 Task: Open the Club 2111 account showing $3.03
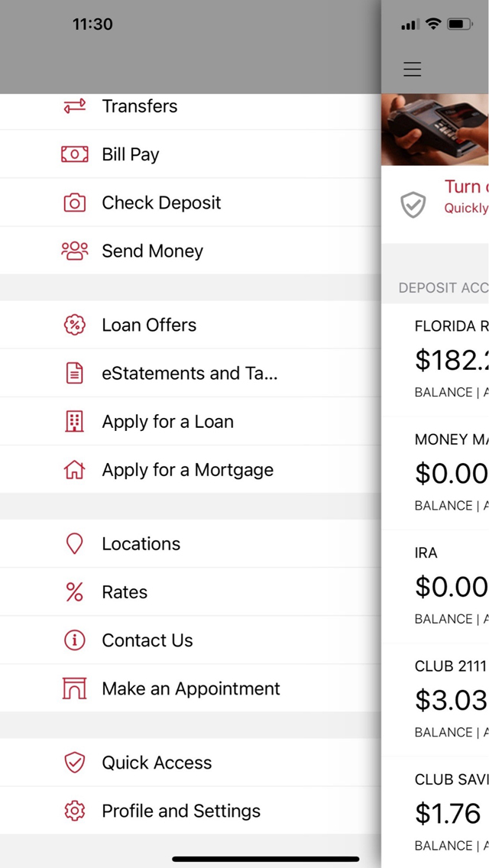coord(436,700)
